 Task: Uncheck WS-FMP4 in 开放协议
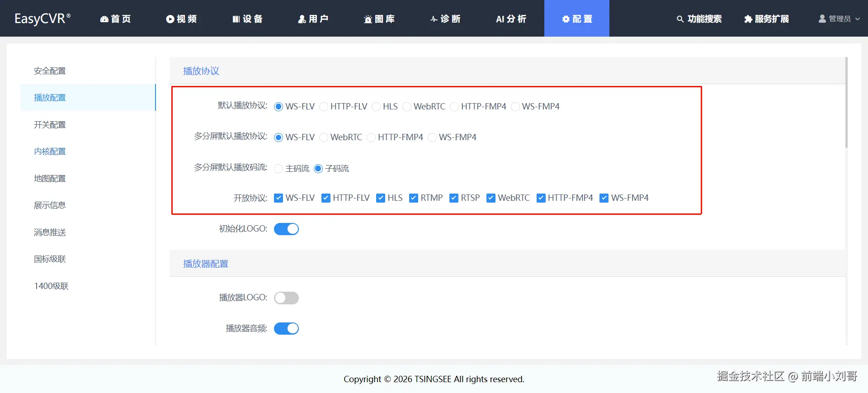coord(604,198)
